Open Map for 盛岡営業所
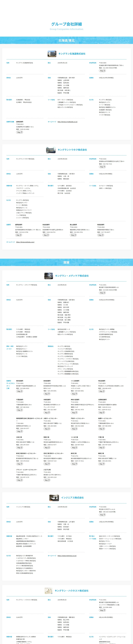Viewport: 133px width, 644px height. [x=18, y=235]
